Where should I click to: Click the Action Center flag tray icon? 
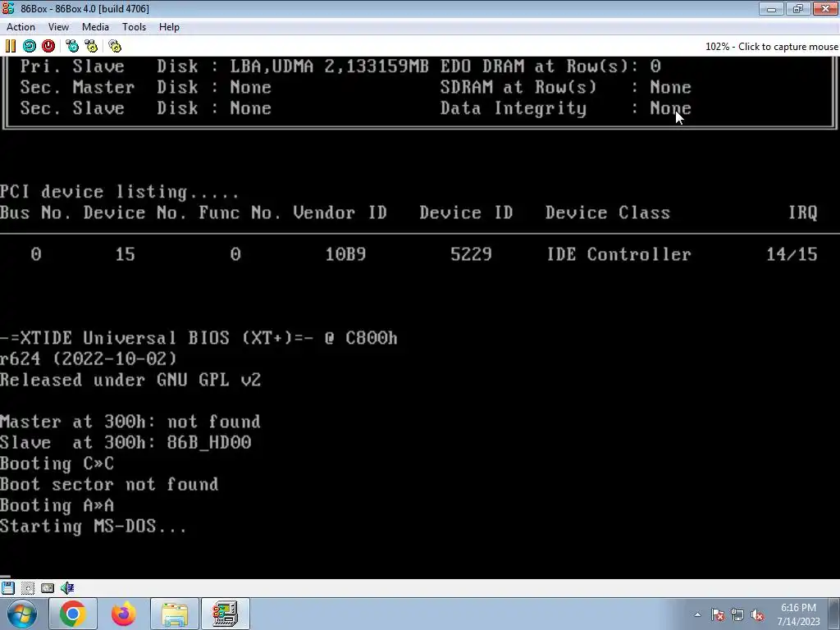point(718,615)
